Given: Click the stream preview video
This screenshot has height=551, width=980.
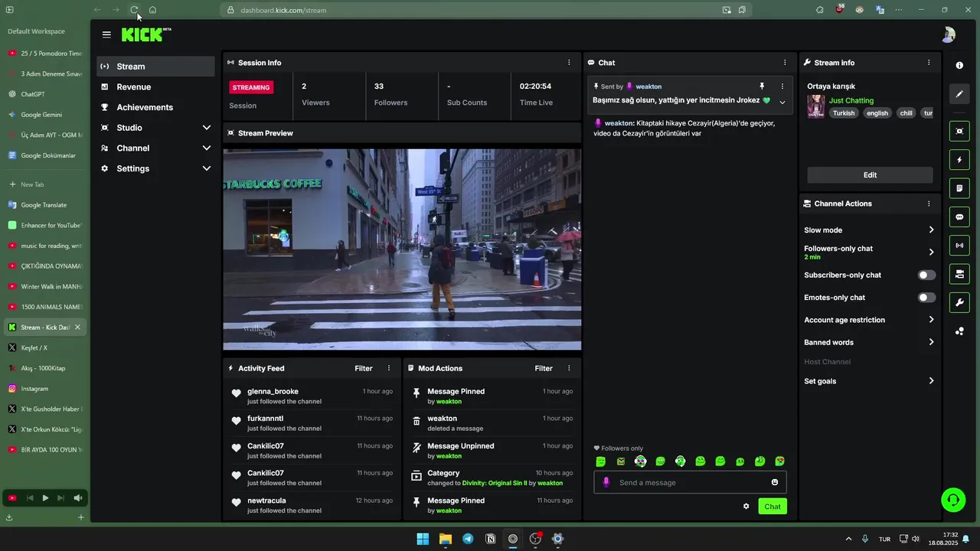Looking at the screenshot, I should coord(402,249).
